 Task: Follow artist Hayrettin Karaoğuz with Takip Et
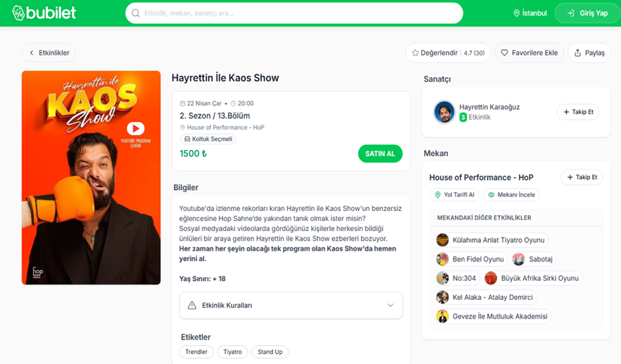[578, 112]
